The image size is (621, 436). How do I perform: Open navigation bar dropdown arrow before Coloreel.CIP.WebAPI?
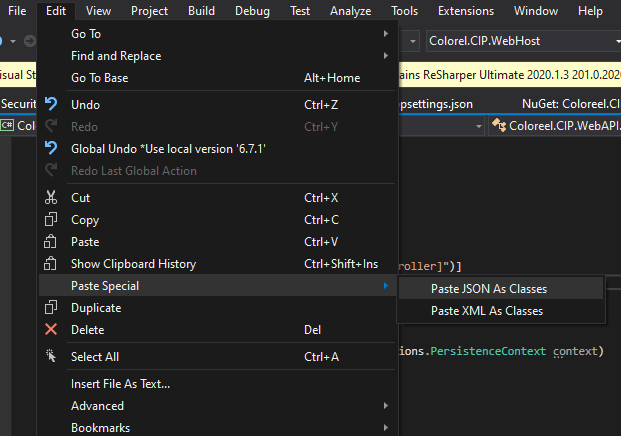(479, 126)
